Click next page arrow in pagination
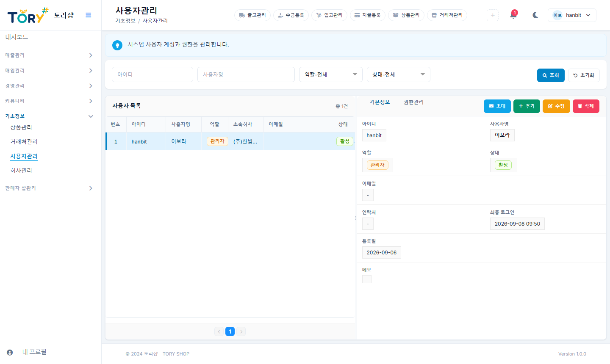 click(241, 331)
